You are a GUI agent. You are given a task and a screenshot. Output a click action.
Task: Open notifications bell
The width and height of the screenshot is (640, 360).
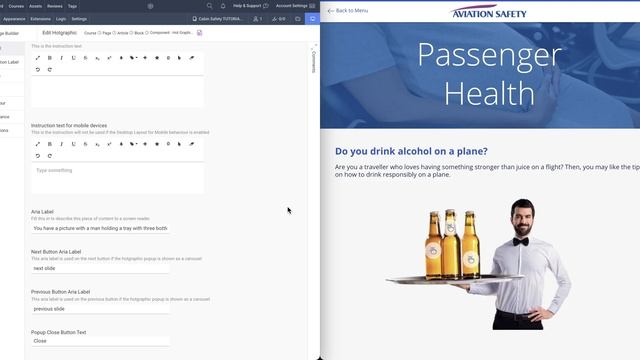click(x=223, y=6)
